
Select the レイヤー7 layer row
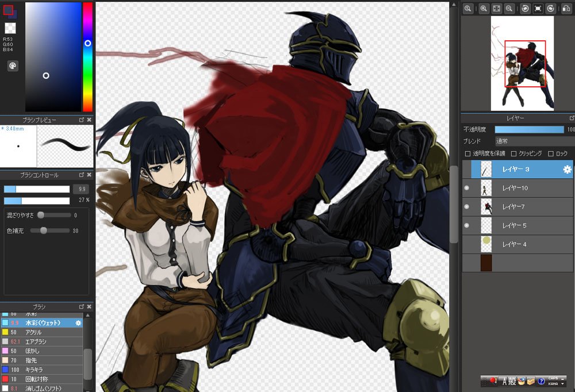517,207
